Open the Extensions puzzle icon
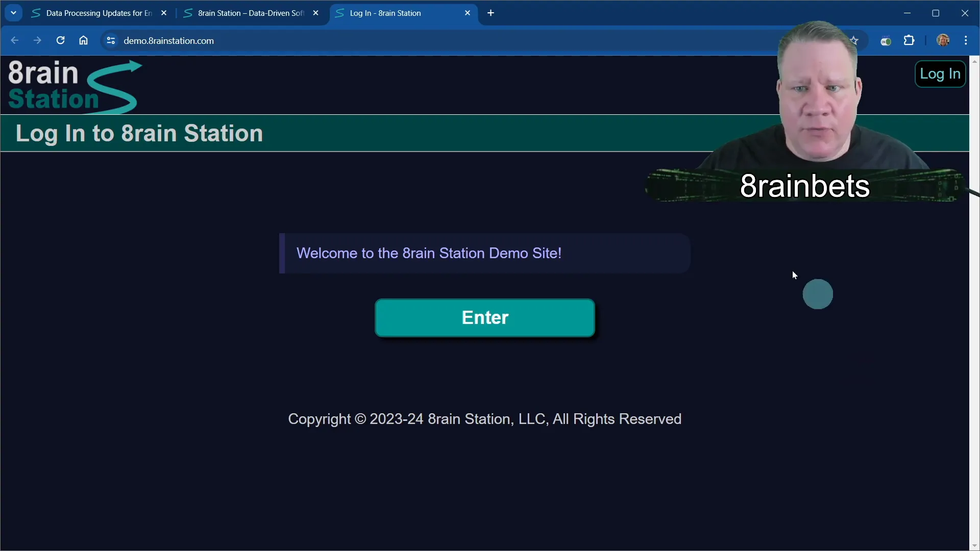 [x=909, y=41]
